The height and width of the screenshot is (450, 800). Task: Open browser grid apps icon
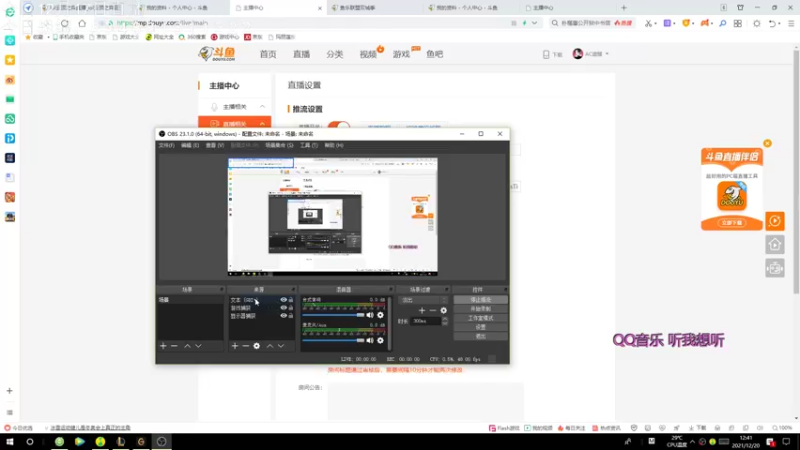coord(738,23)
